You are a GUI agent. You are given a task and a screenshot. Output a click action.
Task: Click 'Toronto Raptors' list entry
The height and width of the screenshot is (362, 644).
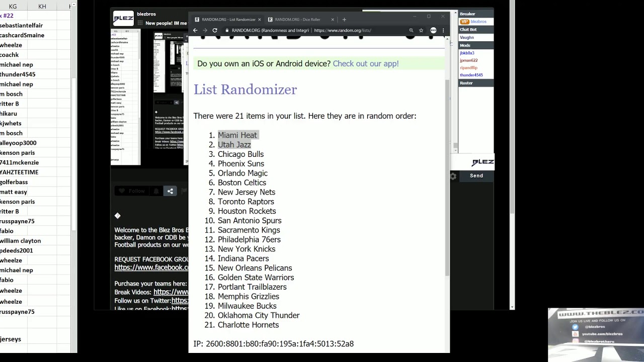pos(246,202)
